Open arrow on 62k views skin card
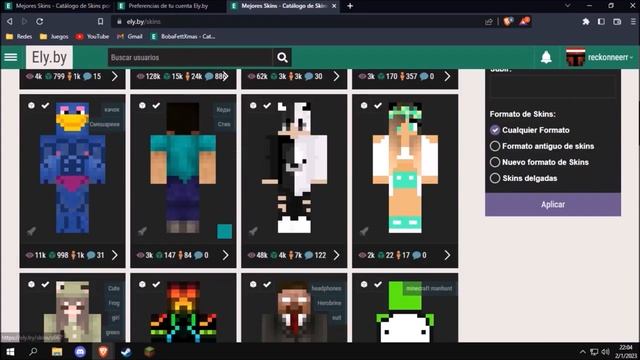This screenshot has height=360, width=640. pyautogui.click(x=336, y=76)
